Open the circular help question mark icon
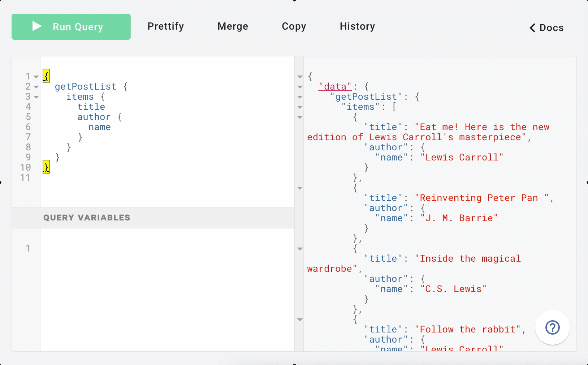Screen dimensions: 588x365 click(553, 328)
